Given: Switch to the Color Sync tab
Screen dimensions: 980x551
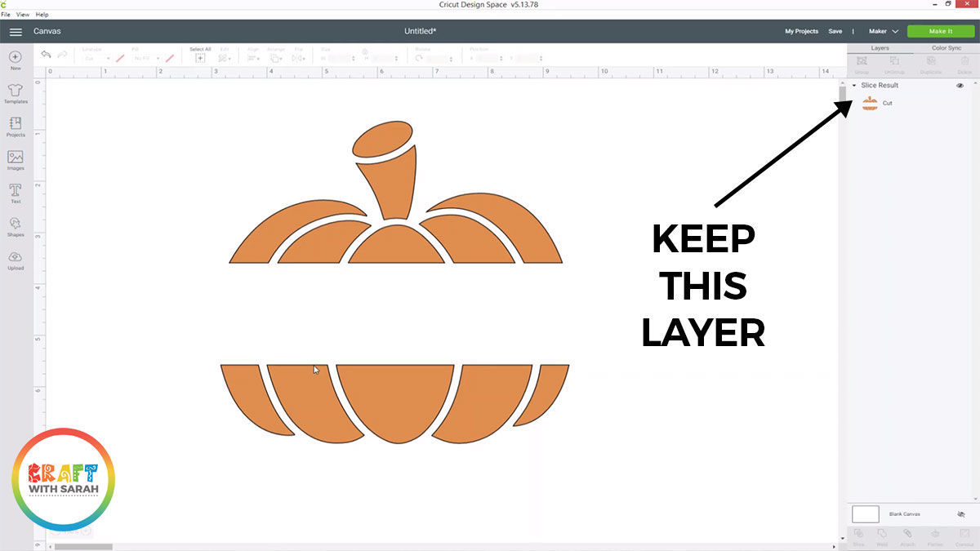Looking at the screenshot, I should [x=947, y=48].
